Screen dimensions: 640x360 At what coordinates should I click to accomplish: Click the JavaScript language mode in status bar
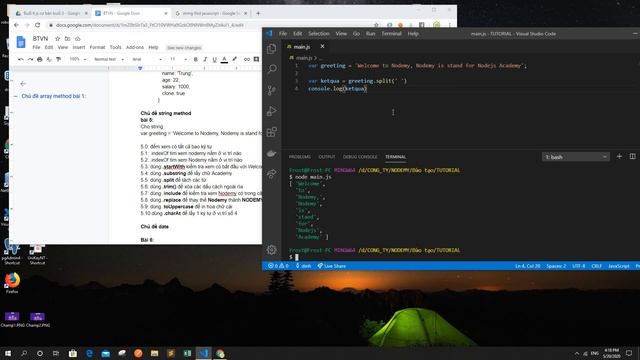click(x=619, y=266)
